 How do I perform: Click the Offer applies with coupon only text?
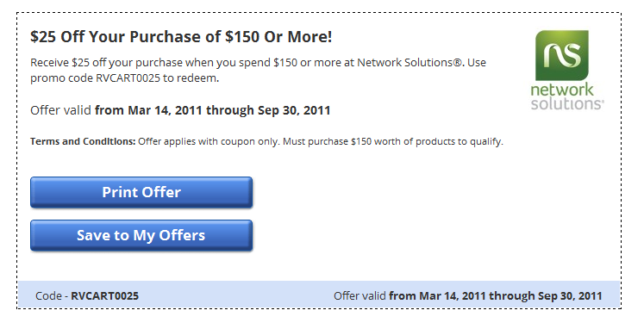(x=209, y=141)
